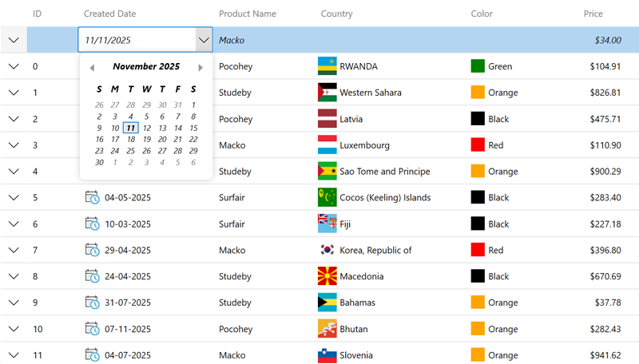The width and height of the screenshot is (639, 364).
Task: Expand row with ID 7
Action: [14, 250]
